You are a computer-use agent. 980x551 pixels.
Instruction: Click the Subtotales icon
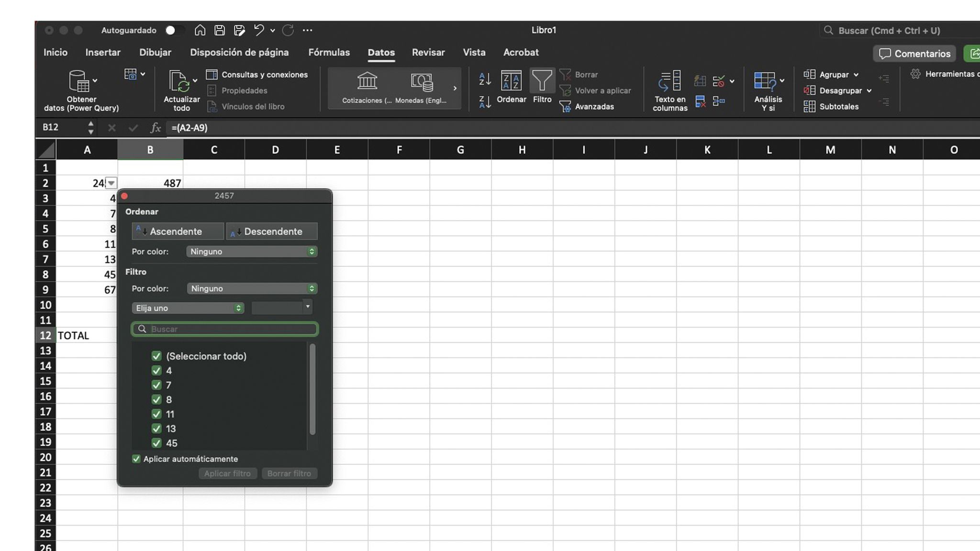point(810,106)
